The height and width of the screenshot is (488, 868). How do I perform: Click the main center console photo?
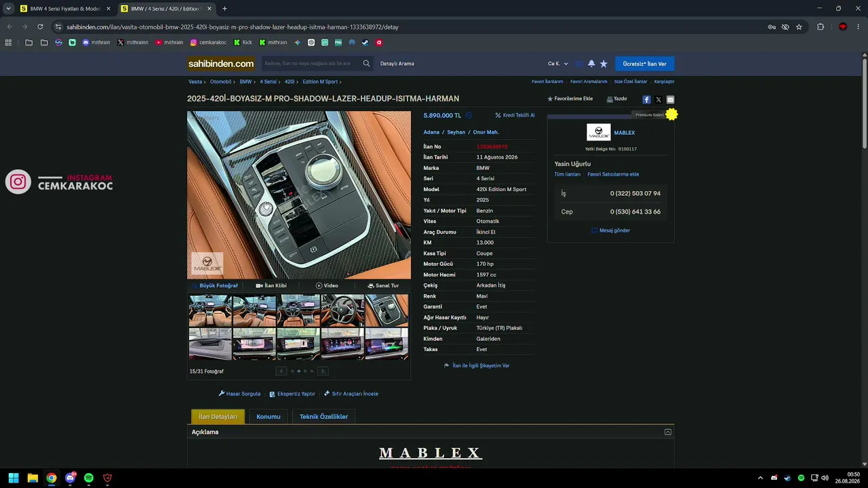point(299,195)
